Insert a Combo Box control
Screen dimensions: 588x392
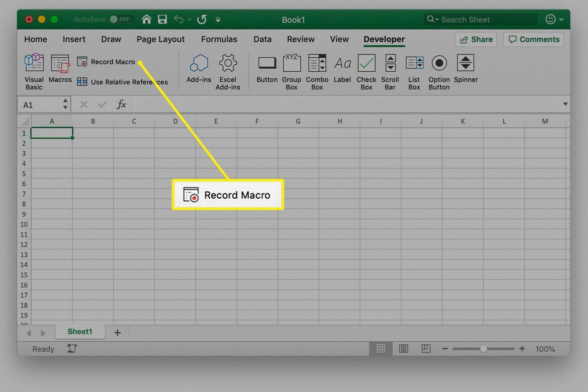(317, 72)
